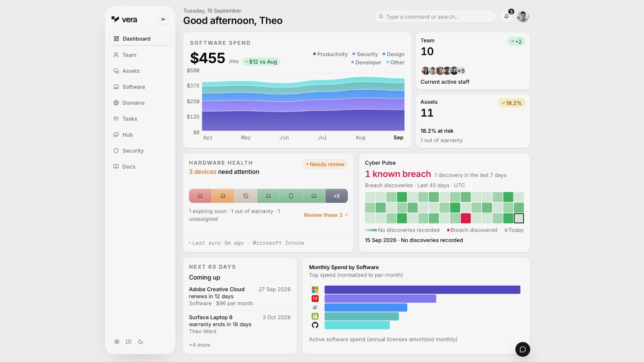Image resolution: width=644 pixels, height=362 pixels.
Task: Select the outlined Today heatmap cell
Action: coord(519,218)
